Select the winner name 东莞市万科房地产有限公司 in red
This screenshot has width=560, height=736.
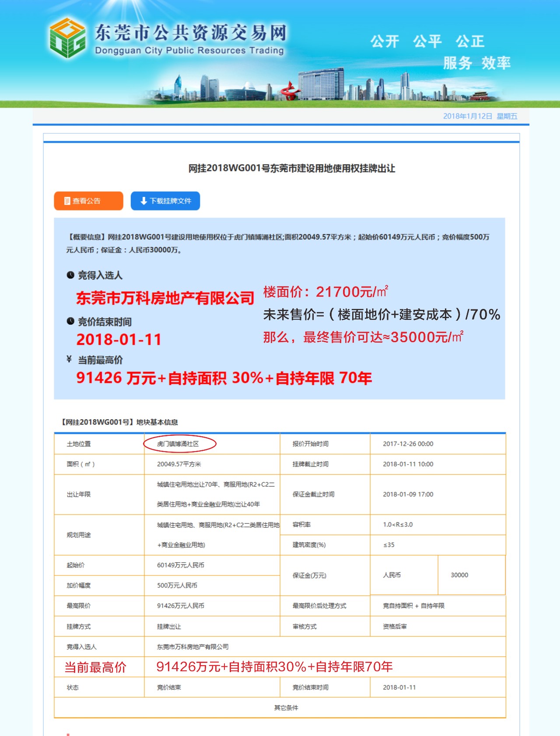click(x=165, y=298)
